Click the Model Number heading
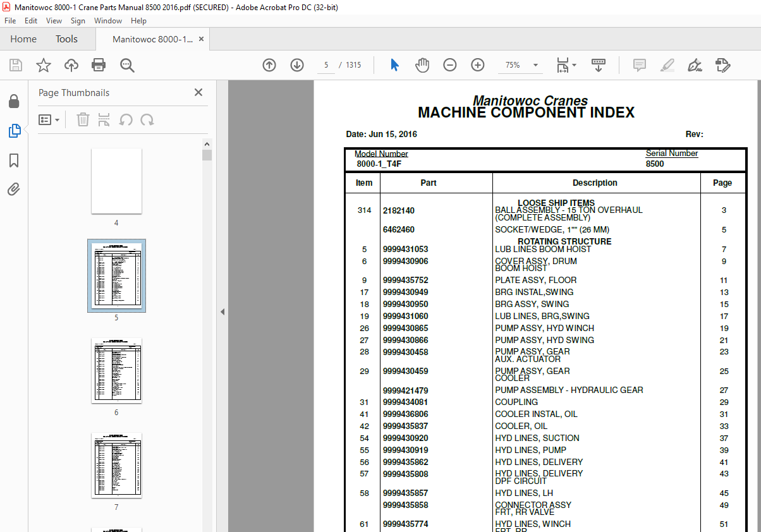The height and width of the screenshot is (532, 761). coord(381,154)
